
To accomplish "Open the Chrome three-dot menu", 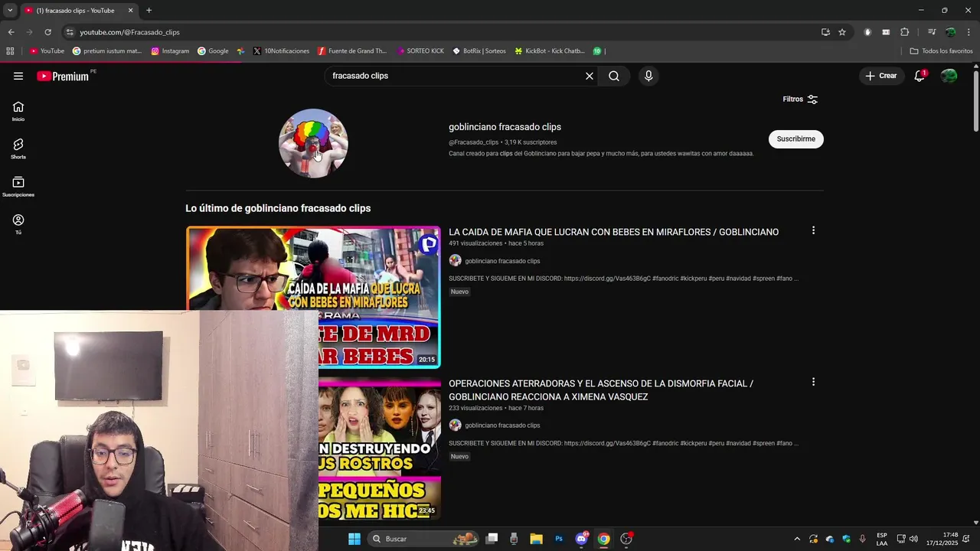I will (x=969, y=32).
